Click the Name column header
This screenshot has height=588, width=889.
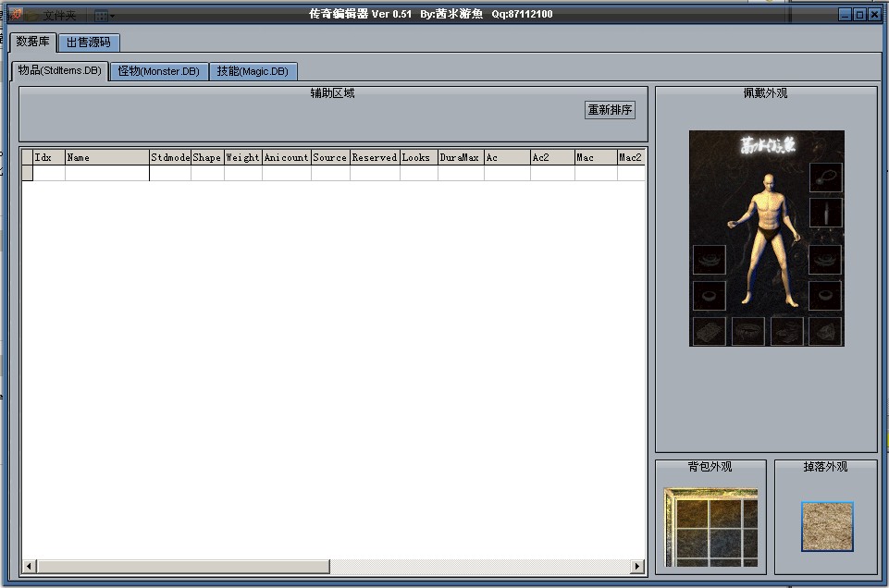point(106,157)
